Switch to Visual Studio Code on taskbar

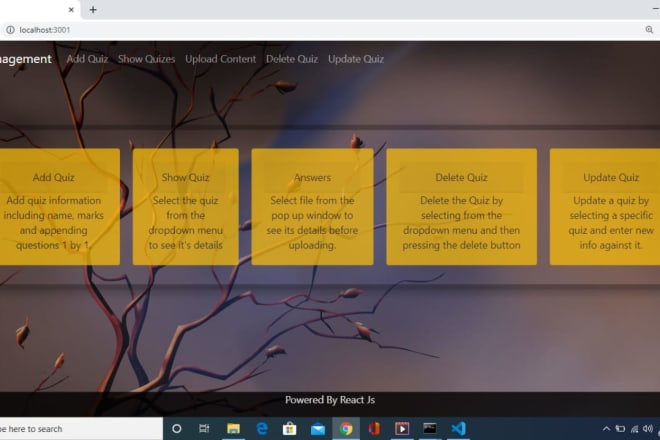458,429
